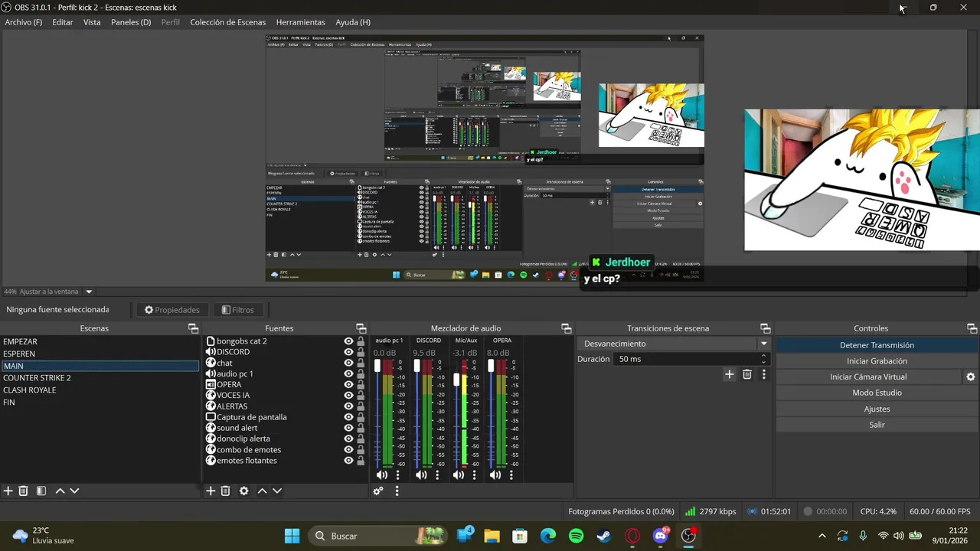Open the Paneles menu
This screenshot has height=551, width=980.
[x=131, y=22]
